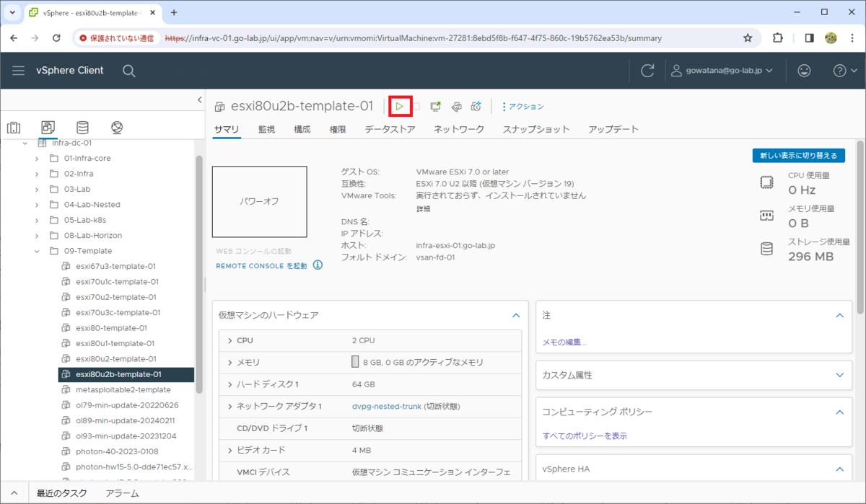Select the 構成 tab

click(x=302, y=130)
